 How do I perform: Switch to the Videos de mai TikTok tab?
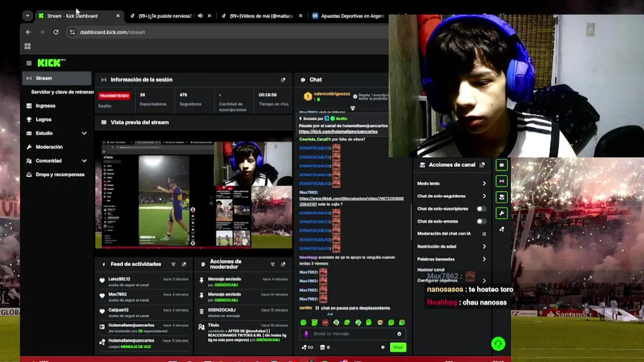(x=262, y=16)
